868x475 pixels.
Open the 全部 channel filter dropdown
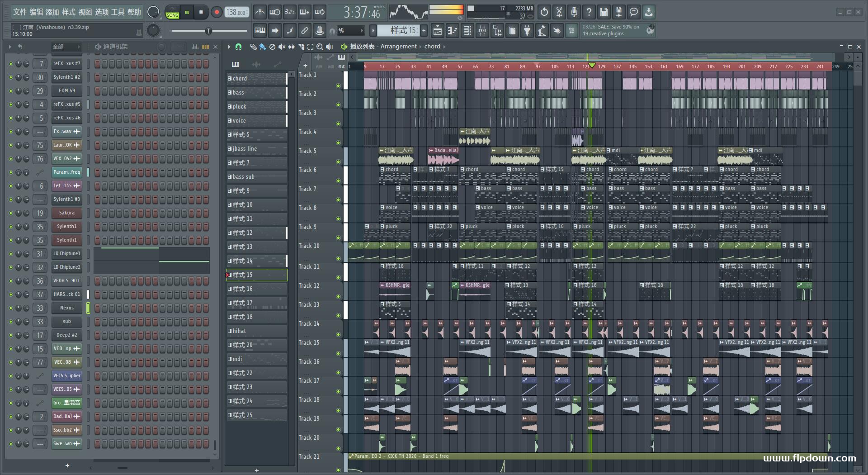pos(66,47)
